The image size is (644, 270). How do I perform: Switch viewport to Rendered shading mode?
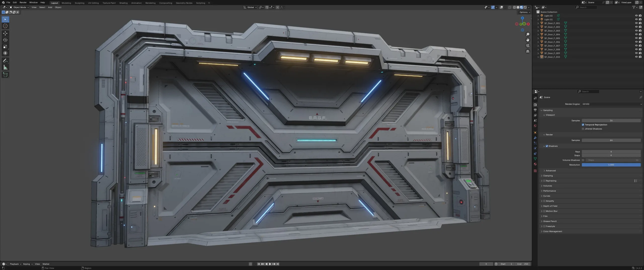pos(525,7)
